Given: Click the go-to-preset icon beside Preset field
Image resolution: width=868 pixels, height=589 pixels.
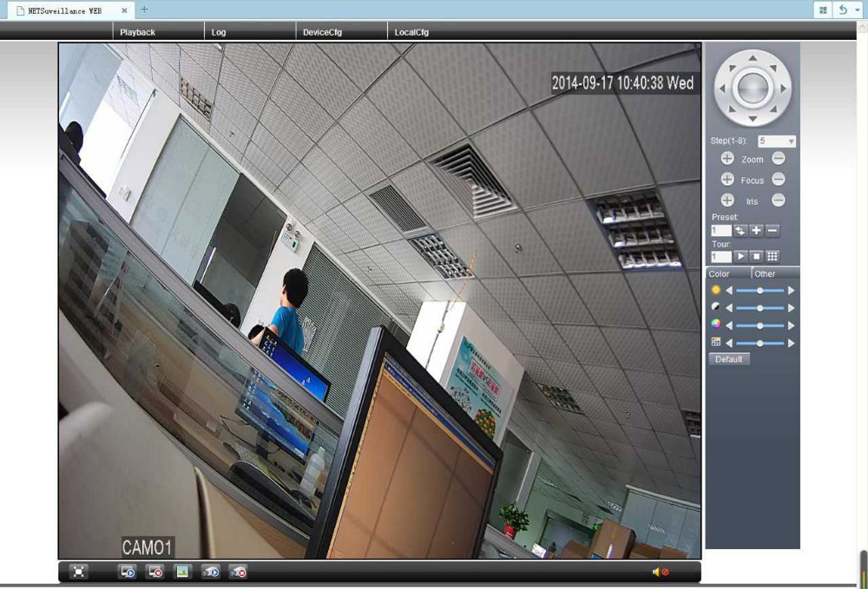Looking at the screenshot, I should (740, 231).
